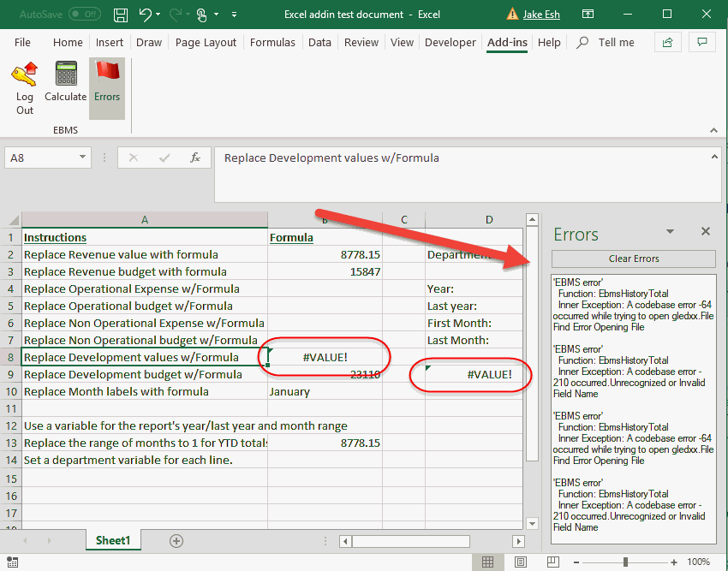Image resolution: width=728 pixels, height=571 pixels.
Task: Open the Errors pane options dropdown
Action: point(670,231)
